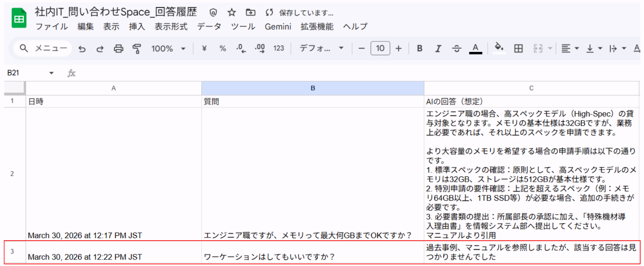Click the undo arrow icon
This screenshot has width=644, height=266.
click(82, 49)
